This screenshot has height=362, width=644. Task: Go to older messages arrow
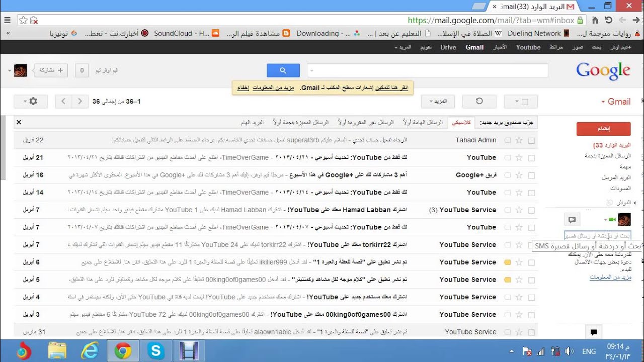63,101
